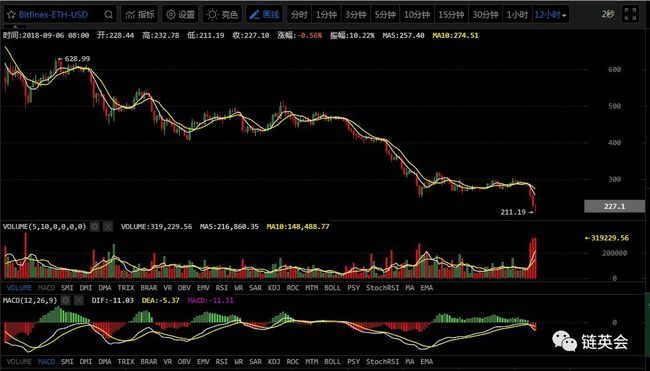Open VOLUME indicator settings gear icon

coord(95,226)
